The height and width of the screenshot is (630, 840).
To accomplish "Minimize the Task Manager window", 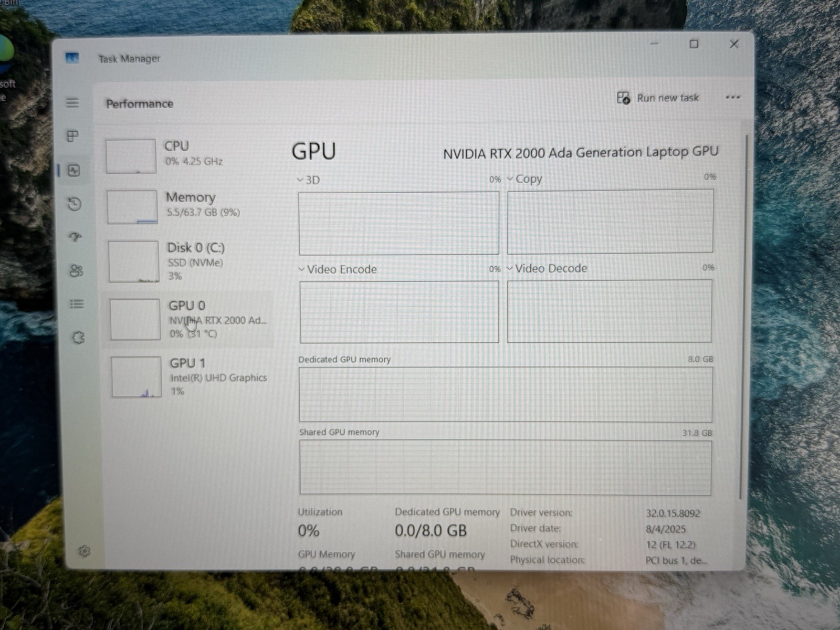I will (x=654, y=44).
